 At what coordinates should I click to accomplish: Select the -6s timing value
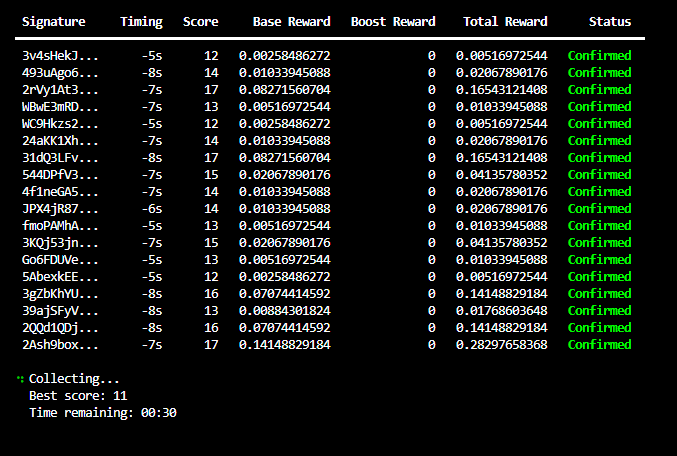tap(152, 209)
